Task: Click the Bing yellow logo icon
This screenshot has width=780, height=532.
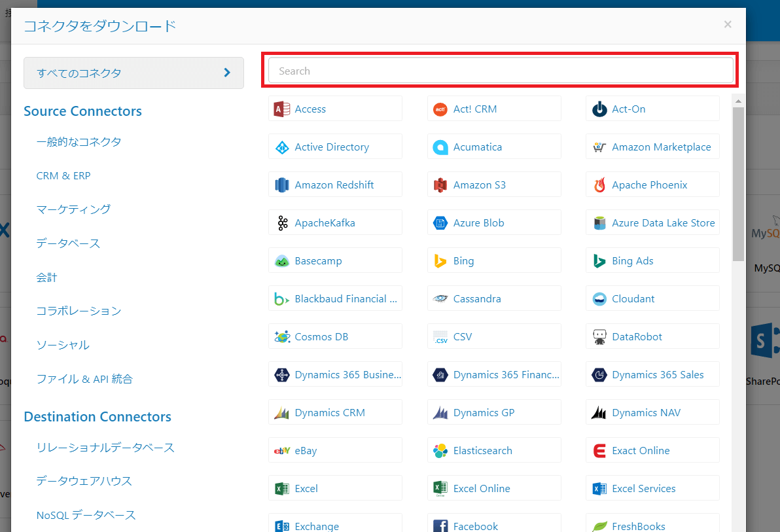Action: [440, 261]
